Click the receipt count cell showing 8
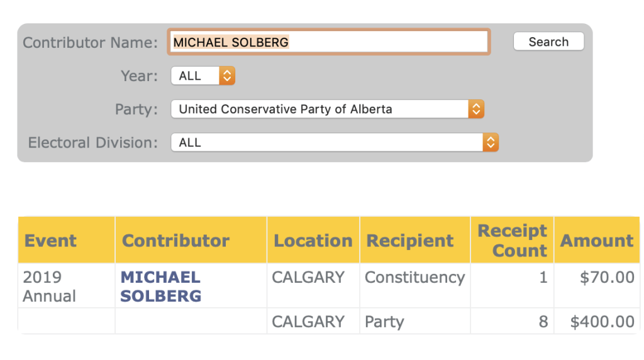This screenshot has width=644, height=360. (543, 322)
